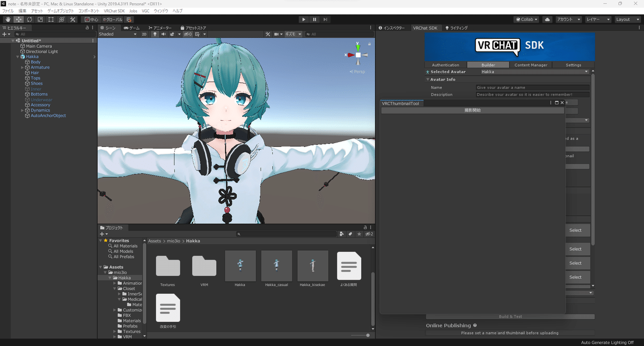This screenshot has height=346, width=644.
Task: Open the Project create plus menu
Action: 104,234
